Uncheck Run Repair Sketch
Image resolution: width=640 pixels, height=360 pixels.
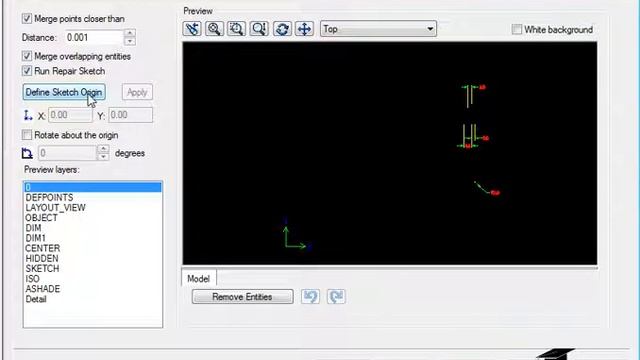[27, 71]
